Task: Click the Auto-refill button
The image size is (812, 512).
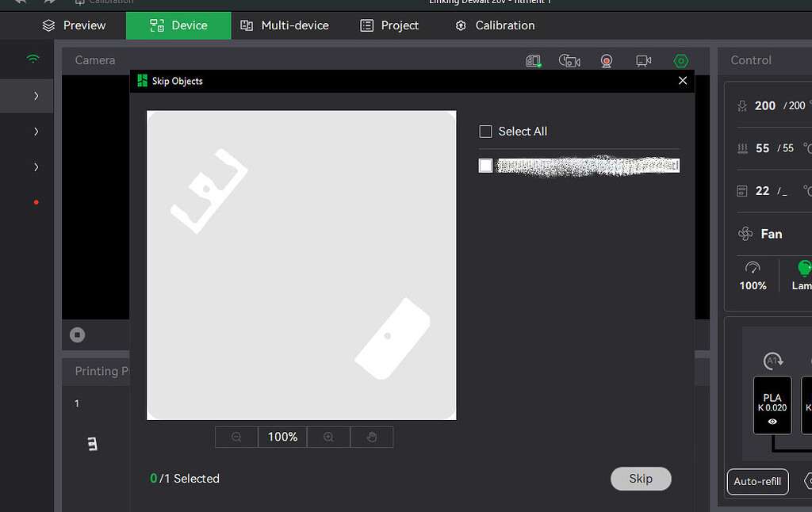Action: 757,481
